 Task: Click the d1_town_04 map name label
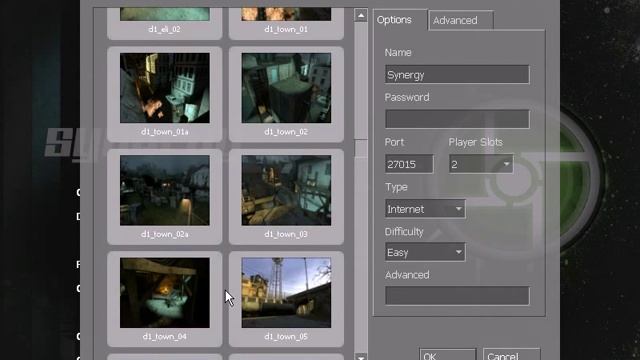coord(164,337)
